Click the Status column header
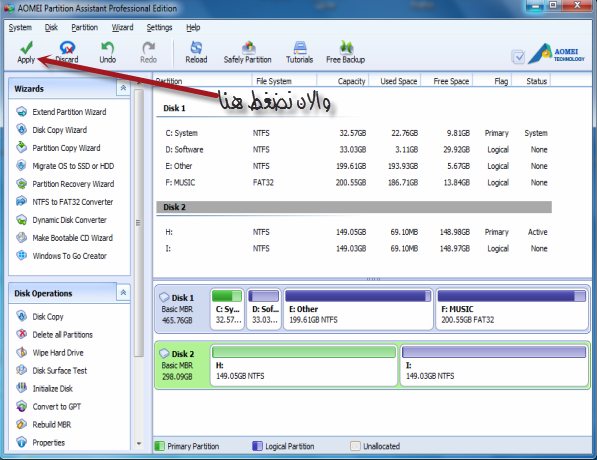Image resolution: width=597 pixels, height=460 pixels. tap(532, 81)
